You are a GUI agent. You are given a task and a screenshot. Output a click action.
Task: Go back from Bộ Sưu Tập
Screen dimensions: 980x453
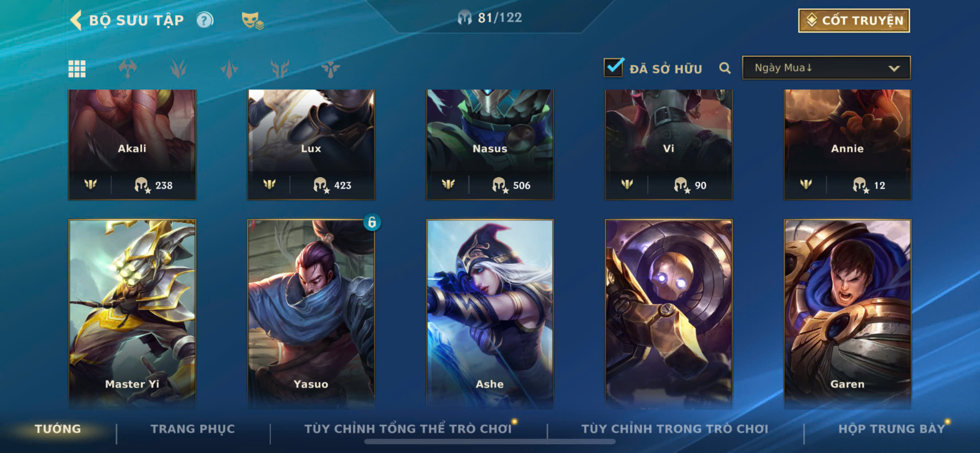pos(76,20)
